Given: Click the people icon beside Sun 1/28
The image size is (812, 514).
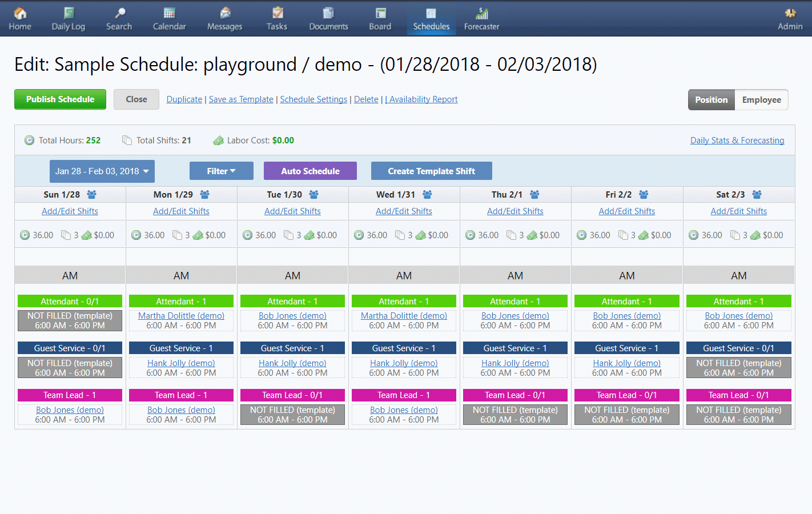Looking at the screenshot, I should [x=91, y=194].
